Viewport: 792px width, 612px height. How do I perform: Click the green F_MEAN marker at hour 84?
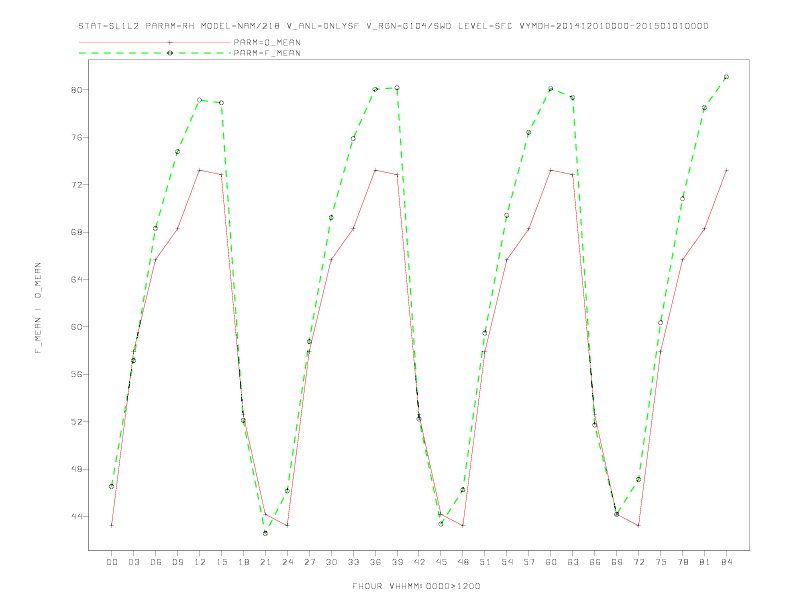coord(726,77)
